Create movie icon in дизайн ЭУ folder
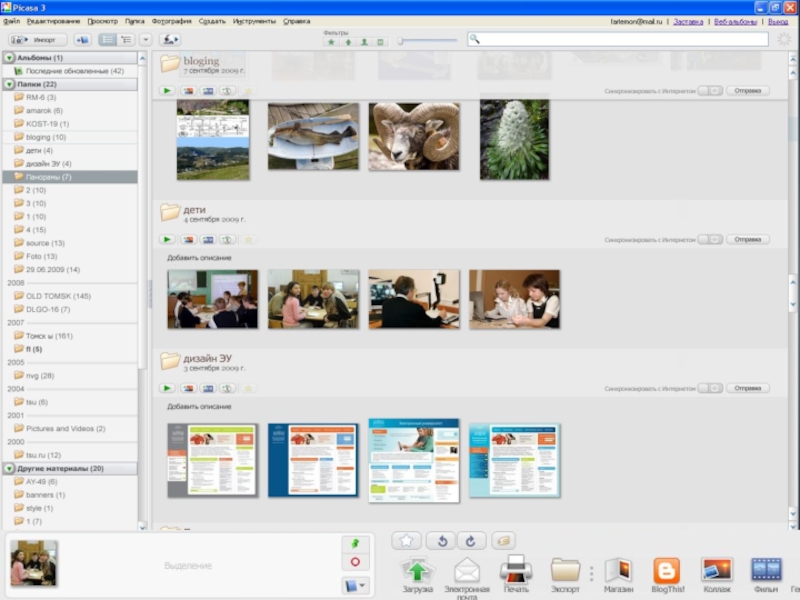This screenshot has width=800, height=600. pyautogui.click(x=208, y=388)
